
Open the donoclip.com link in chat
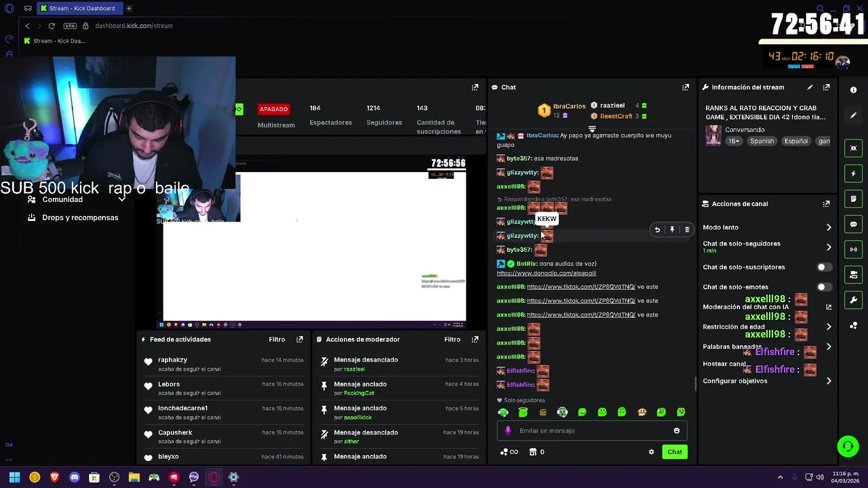547,273
